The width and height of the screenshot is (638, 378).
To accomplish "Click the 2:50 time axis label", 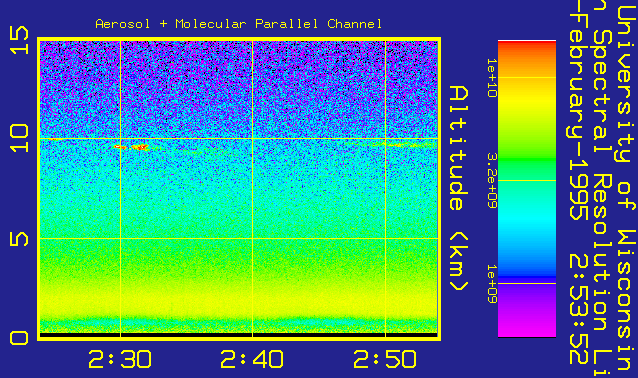I will point(385,359).
